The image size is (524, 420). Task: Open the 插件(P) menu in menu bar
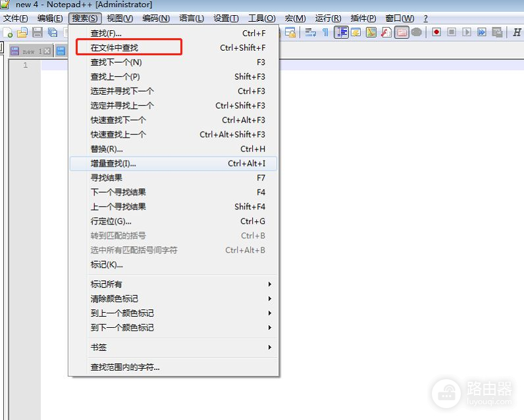coord(363,18)
